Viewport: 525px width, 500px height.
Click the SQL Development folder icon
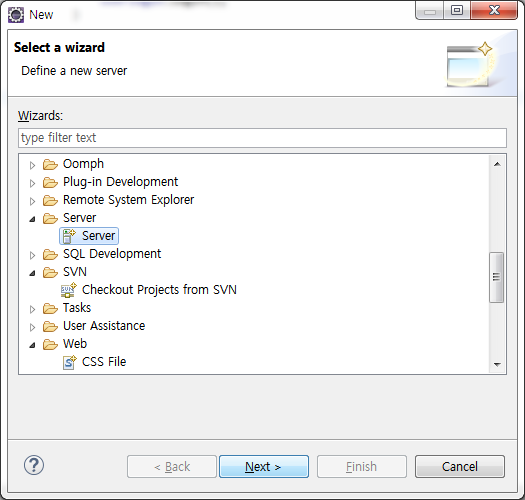[x=50, y=255]
